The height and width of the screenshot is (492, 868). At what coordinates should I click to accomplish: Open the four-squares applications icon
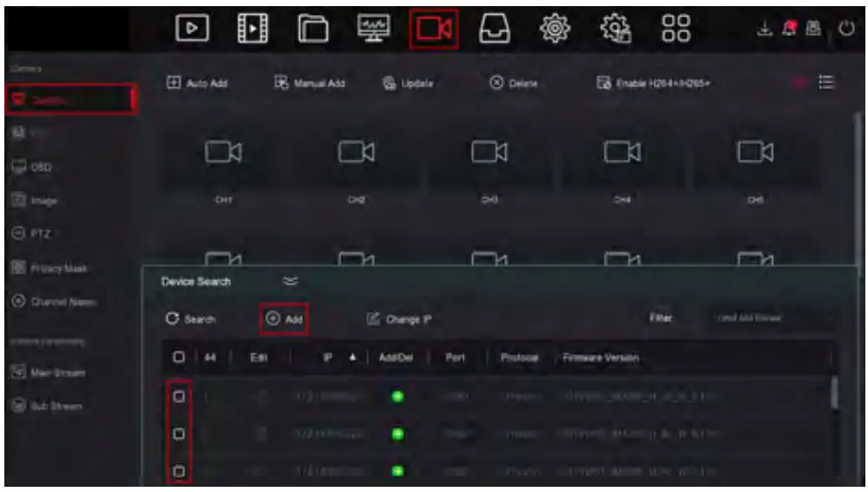[x=676, y=28]
